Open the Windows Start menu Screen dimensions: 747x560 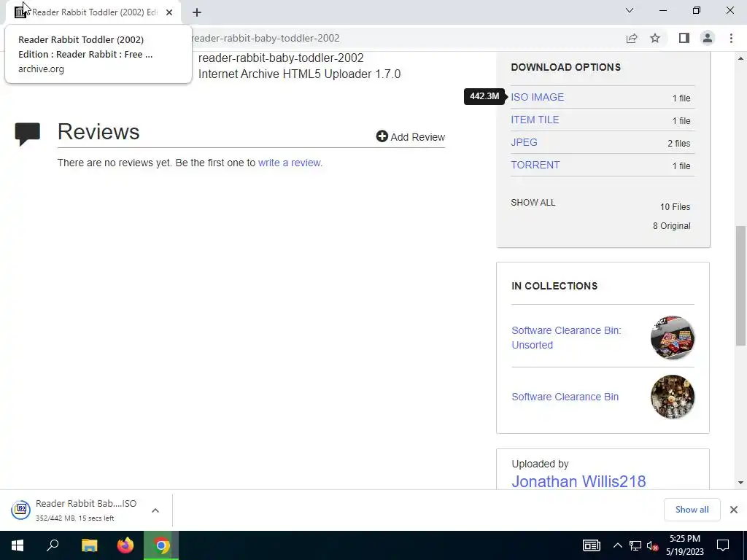coord(18,545)
